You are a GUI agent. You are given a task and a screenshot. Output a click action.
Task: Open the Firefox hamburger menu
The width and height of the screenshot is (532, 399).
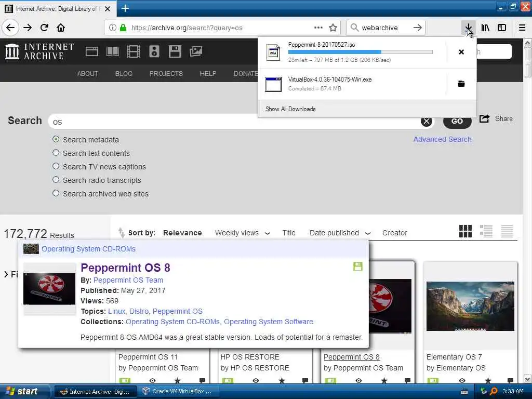522,28
